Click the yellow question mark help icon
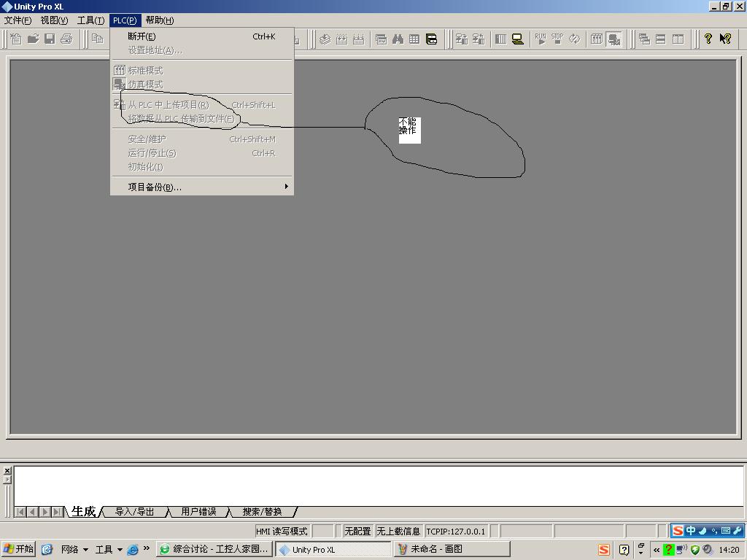Viewport: 747px width, 560px height. (708, 39)
